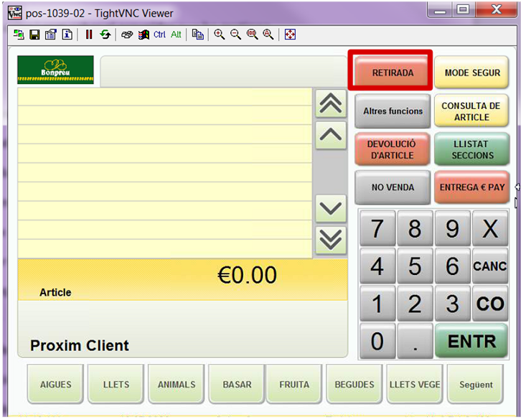This screenshot has height=420, width=521.
Task: Toggle full screen mode icon
Action: click(x=290, y=34)
